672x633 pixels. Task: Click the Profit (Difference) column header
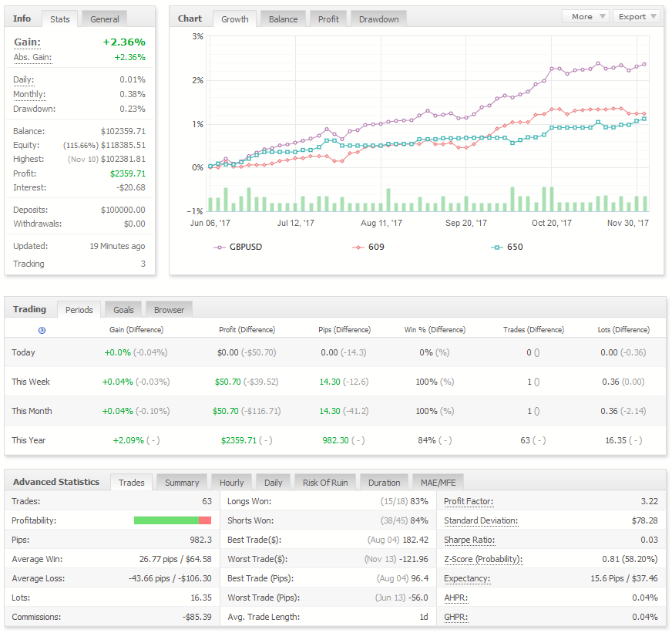coord(247,330)
